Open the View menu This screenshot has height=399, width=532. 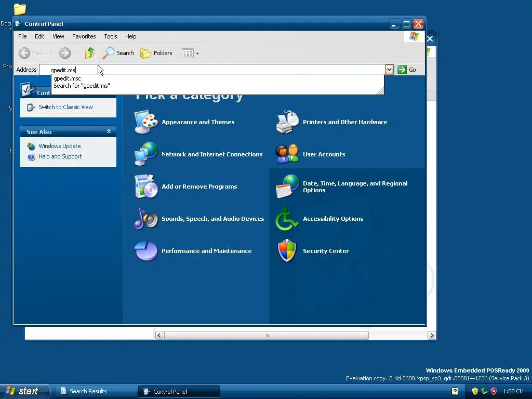58,36
